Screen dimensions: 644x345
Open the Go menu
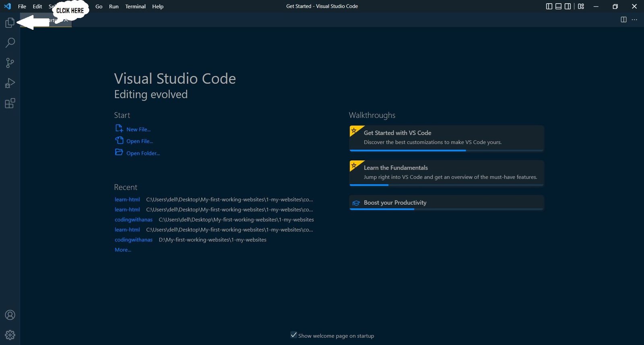pos(99,6)
